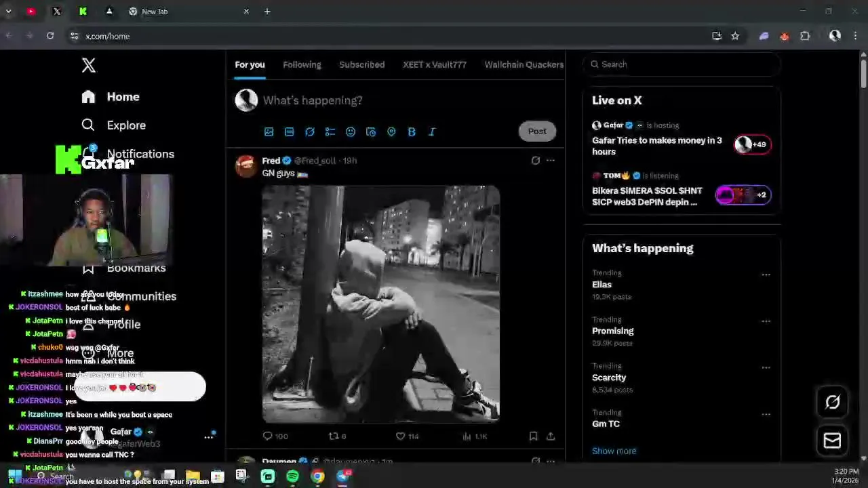Open Spotify from the taskbar
The height and width of the screenshot is (488, 868).
292,476
